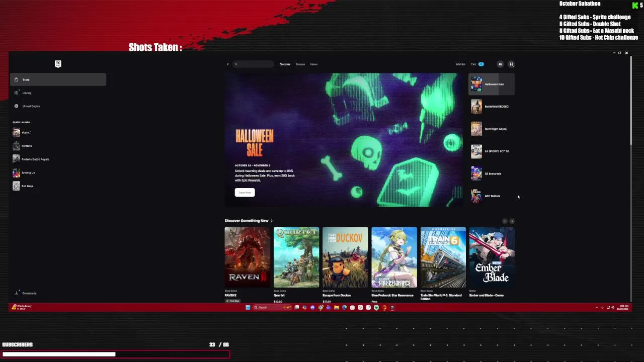Click the subscribers goal progress bar
The width and height of the screenshot is (644, 362).
click(116, 354)
